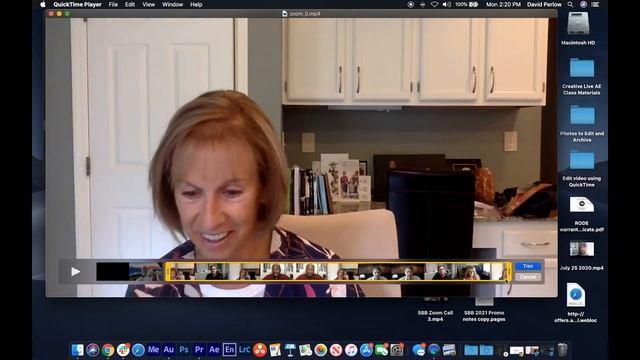Open Siri from the menu bar
The image size is (640, 360).
coord(583,4)
